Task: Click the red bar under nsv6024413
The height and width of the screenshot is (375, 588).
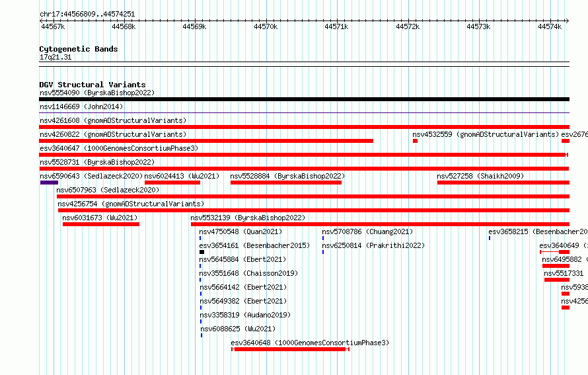Action: pos(172,183)
